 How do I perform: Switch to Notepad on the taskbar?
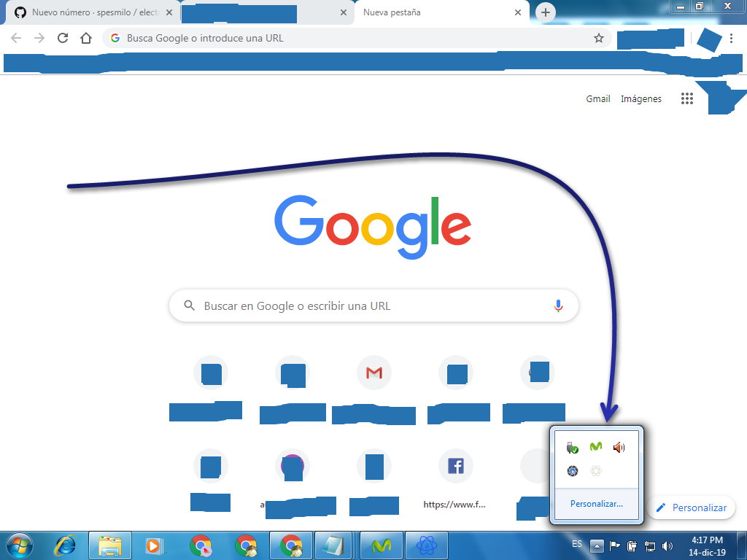click(x=333, y=545)
